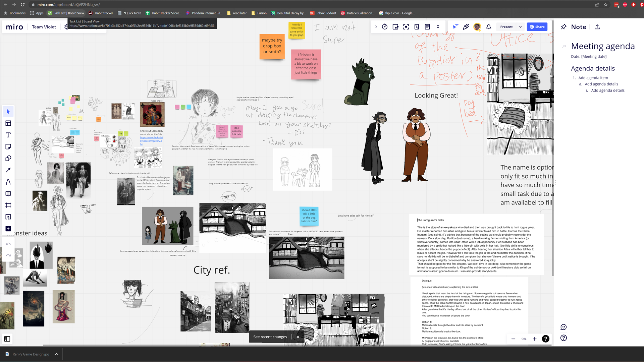
Task: Select the Text tool
Action: 8,135
